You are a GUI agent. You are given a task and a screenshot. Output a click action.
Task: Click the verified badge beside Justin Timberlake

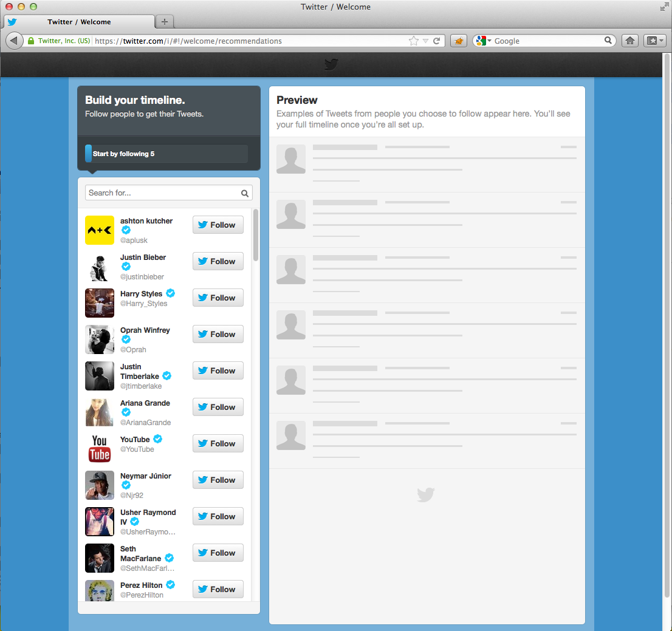(166, 376)
